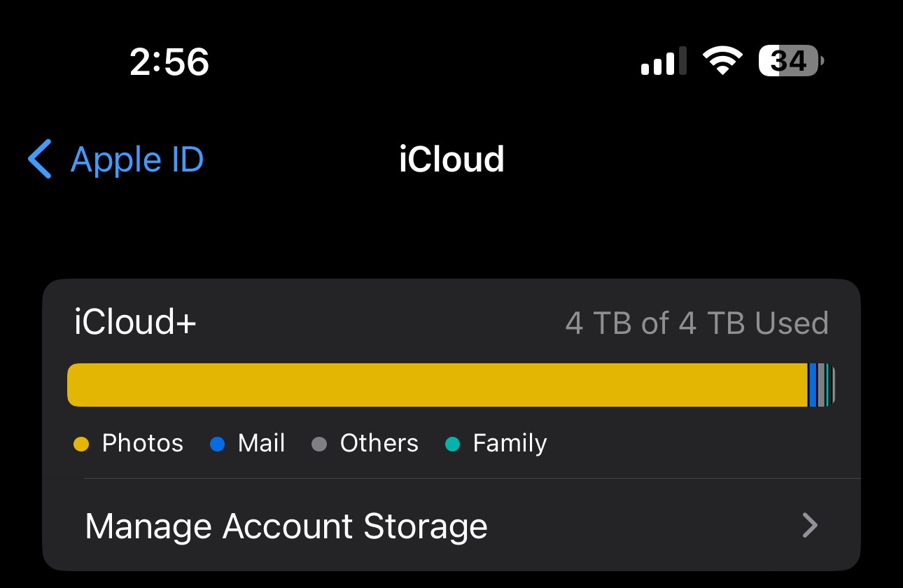This screenshot has width=903, height=588.
Task: Tap the yellow Photos segment of storage bar
Action: click(x=437, y=385)
